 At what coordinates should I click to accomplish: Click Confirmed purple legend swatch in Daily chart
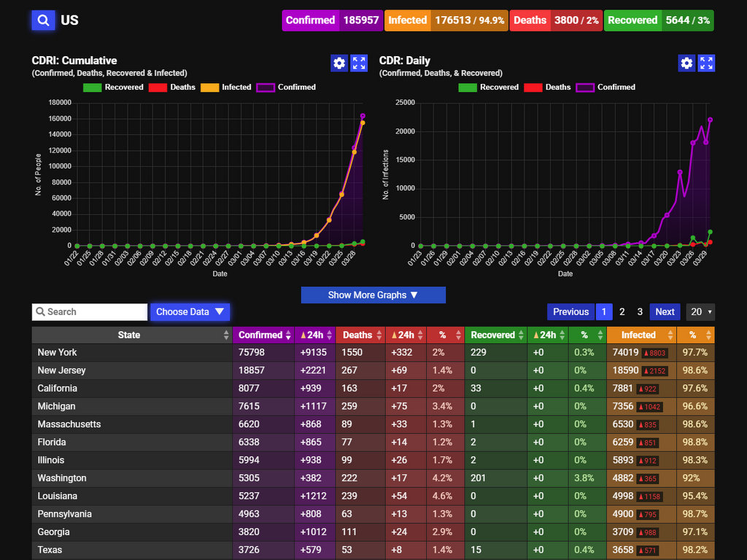585,87
